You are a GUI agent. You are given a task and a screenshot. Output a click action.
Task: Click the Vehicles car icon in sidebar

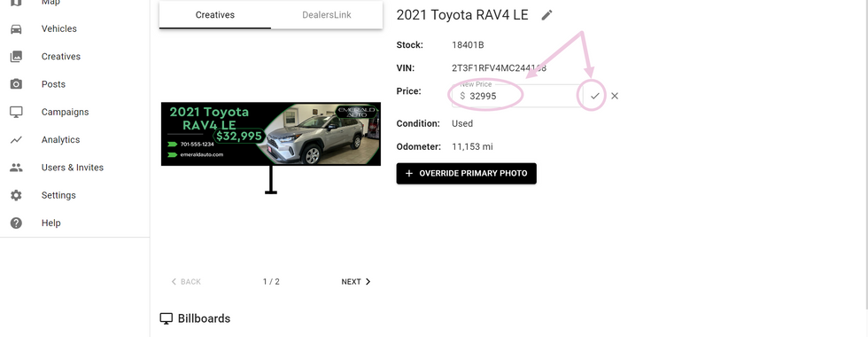point(16,28)
